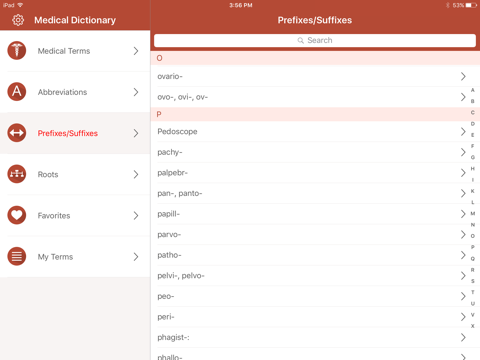Select the Prefixes/Suffixes menu item

coord(75,133)
